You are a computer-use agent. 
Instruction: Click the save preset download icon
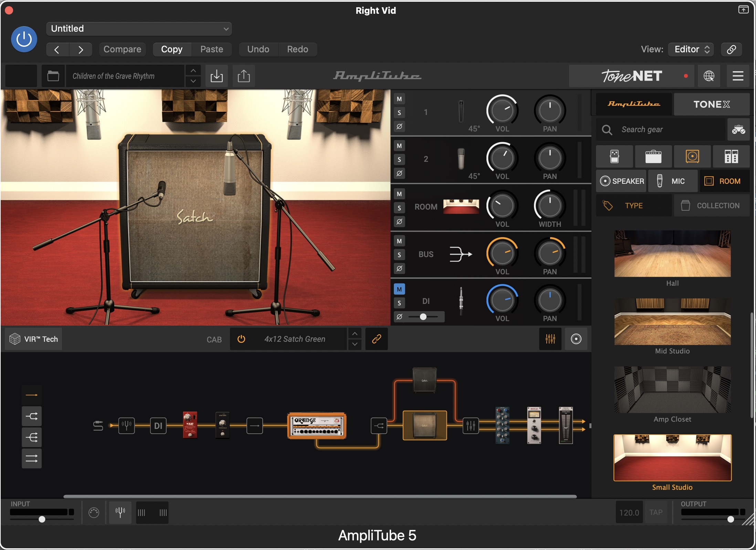click(x=217, y=76)
